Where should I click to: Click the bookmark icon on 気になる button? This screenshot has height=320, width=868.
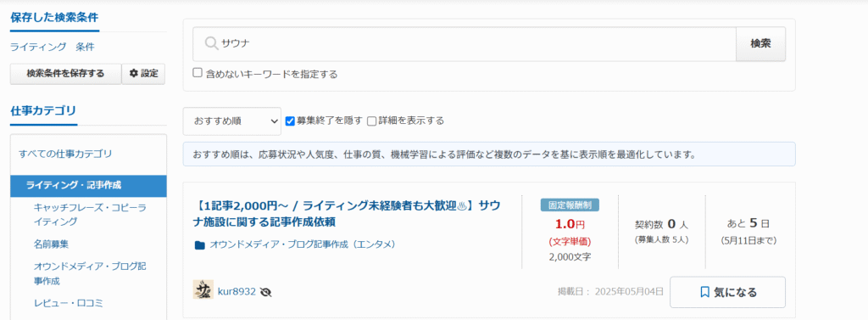pyautogui.click(x=704, y=292)
